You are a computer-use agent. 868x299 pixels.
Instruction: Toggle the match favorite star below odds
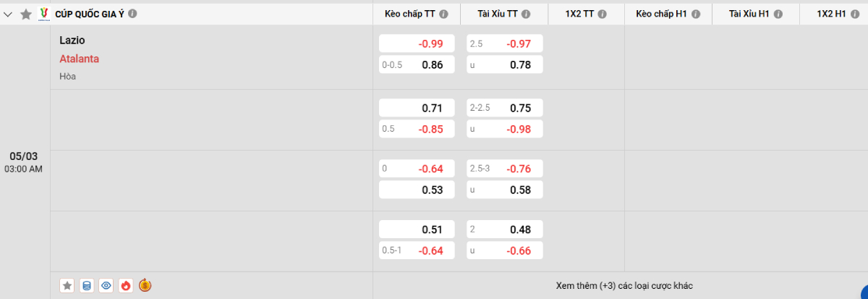[67, 285]
